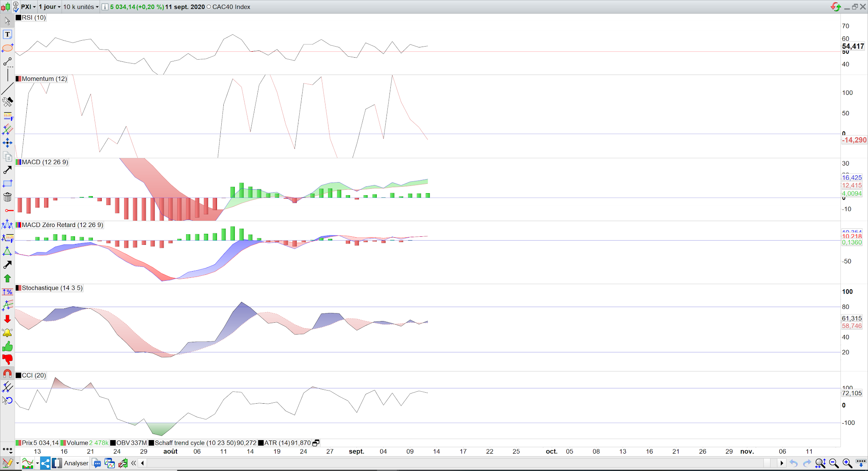Open the 10 k unités dropdown
The width and height of the screenshot is (868, 471).
point(81,7)
